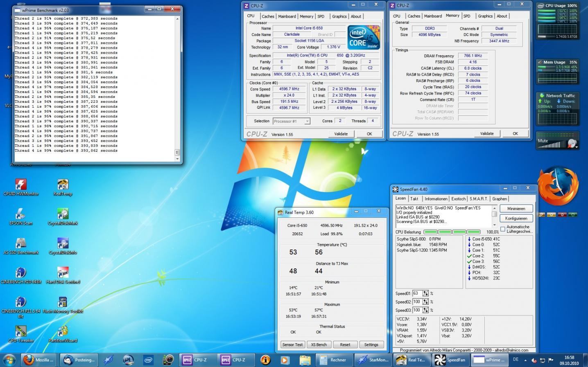588x367 pixels.
Task: Open the Rechner calculator taskbar button
Action: (335, 360)
